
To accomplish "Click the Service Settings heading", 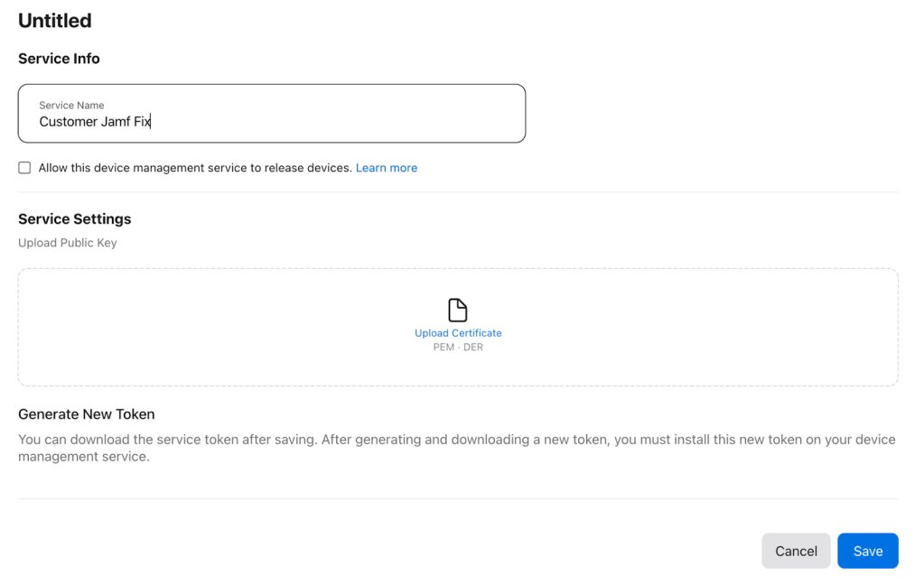I will tap(74, 219).
